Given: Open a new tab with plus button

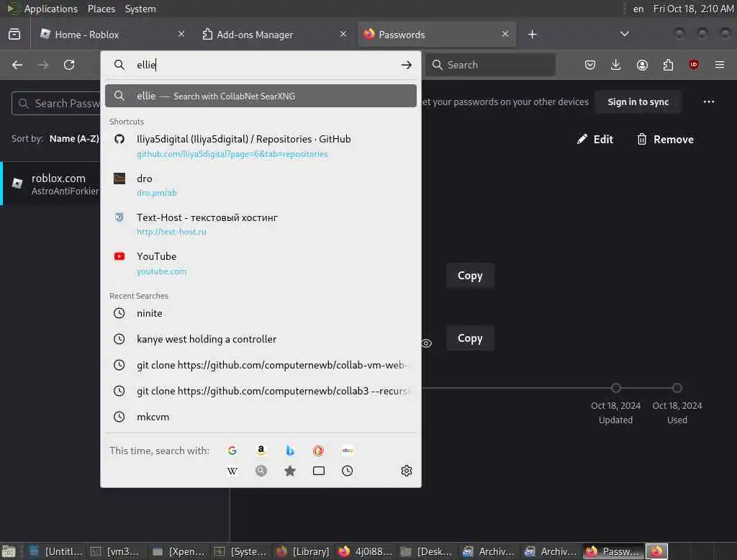Looking at the screenshot, I should [532, 35].
